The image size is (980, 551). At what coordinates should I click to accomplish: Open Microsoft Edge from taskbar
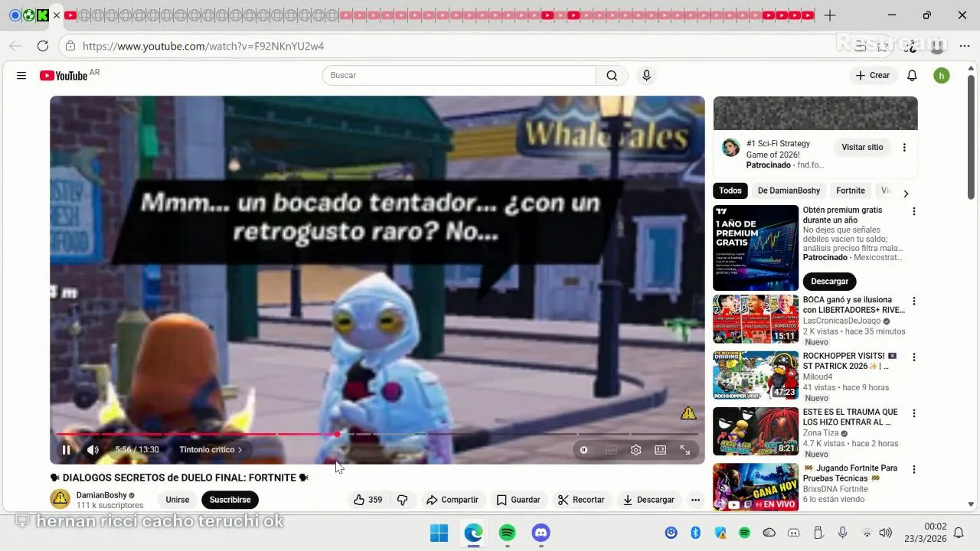(x=473, y=533)
